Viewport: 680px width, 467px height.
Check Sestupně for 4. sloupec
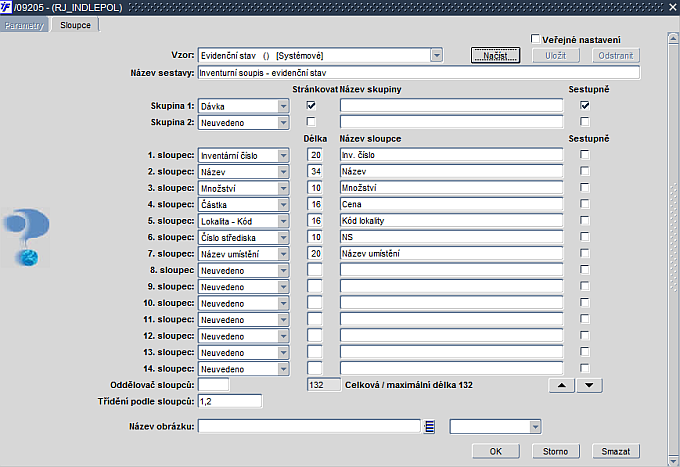click(585, 204)
